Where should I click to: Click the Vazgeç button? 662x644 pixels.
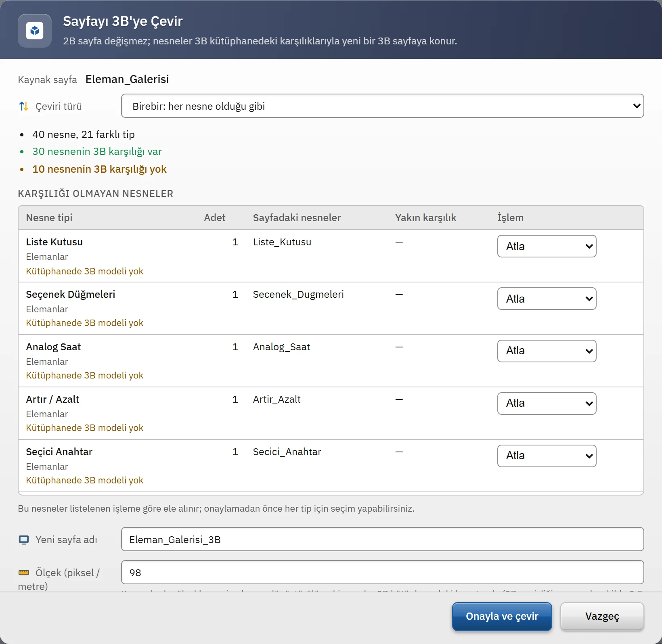click(602, 617)
